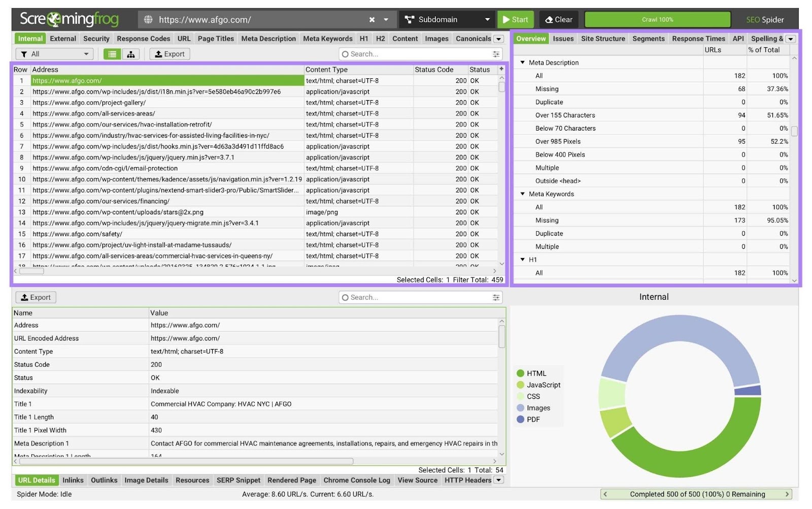Click the crawl scope hierarchy icon near Subdomain
812x509 pixels.
tap(410, 19)
